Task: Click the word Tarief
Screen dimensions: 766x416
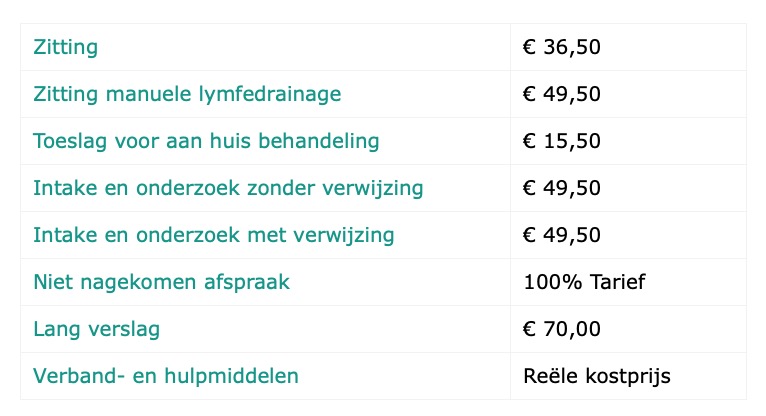Action: 617,282
